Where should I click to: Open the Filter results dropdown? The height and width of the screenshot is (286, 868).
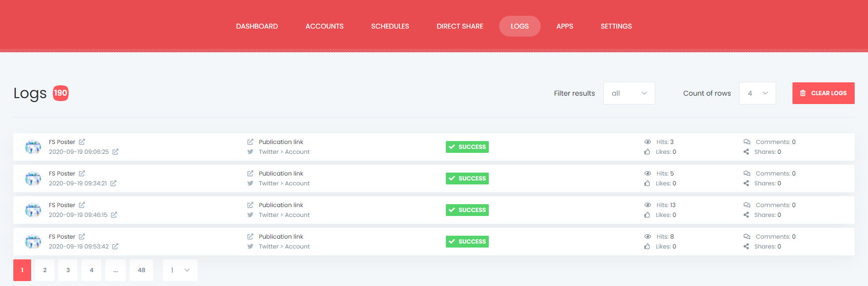click(x=629, y=93)
